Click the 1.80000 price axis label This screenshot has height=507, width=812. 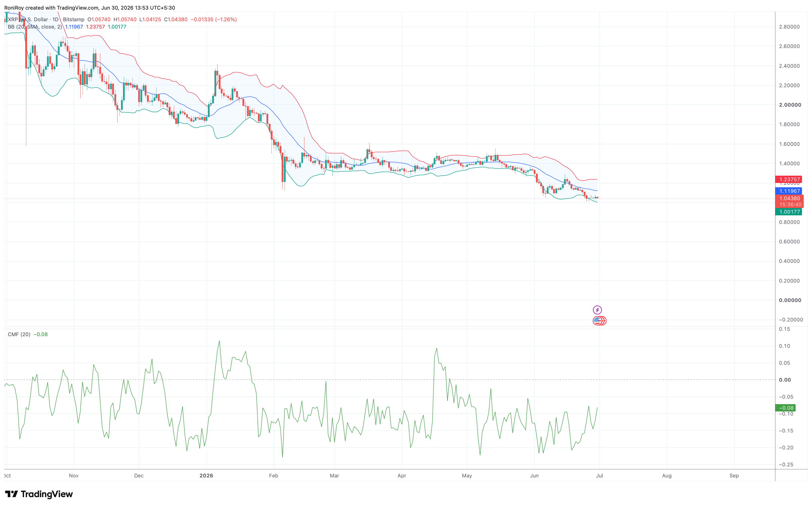click(x=789, y=124)
